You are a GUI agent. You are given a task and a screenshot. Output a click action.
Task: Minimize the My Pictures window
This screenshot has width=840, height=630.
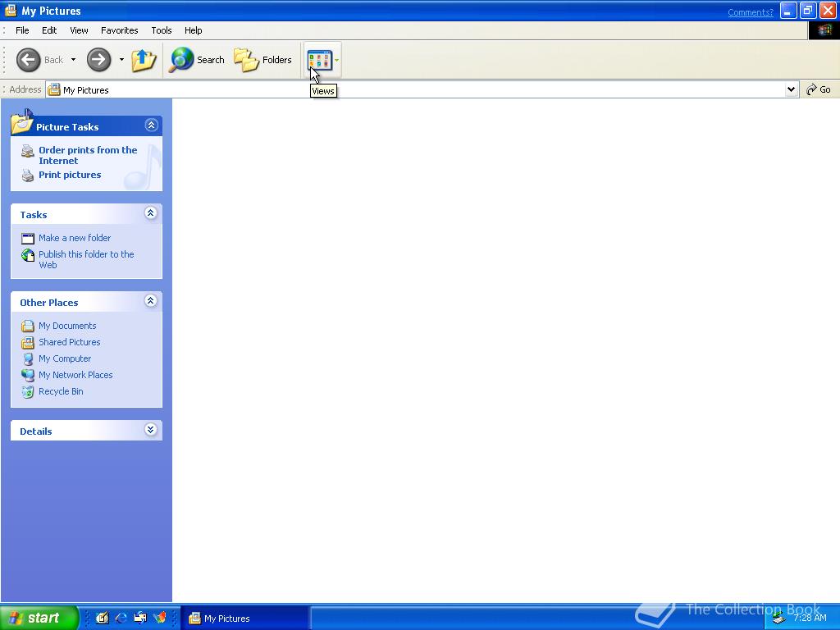pyautogui.click(x=788, y=11)
